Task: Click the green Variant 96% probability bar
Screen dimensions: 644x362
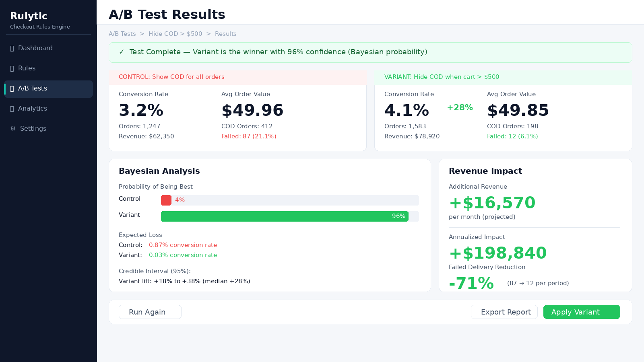Action: pos(285,216)
